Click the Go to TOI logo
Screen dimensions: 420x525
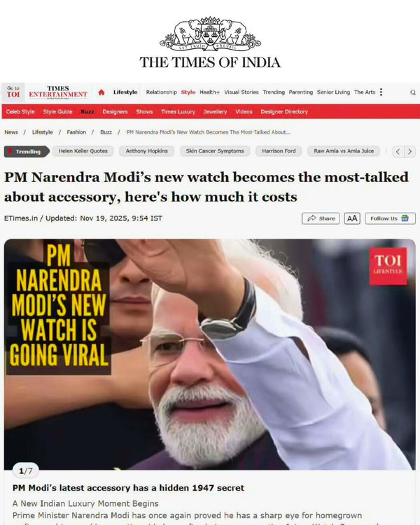13,92
